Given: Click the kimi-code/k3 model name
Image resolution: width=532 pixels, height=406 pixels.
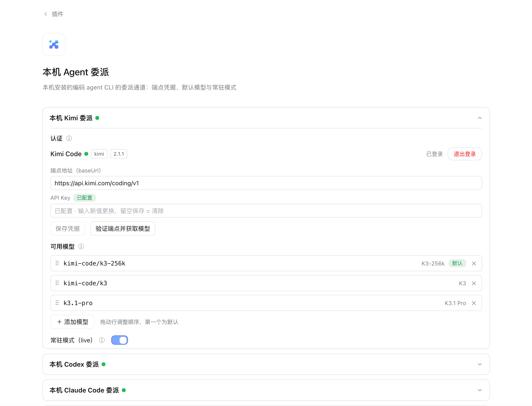Looking at the screenshot, I should click(85, 283).
